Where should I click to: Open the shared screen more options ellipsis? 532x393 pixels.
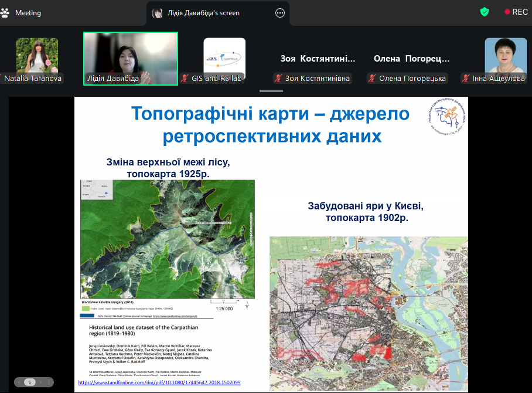280,13
